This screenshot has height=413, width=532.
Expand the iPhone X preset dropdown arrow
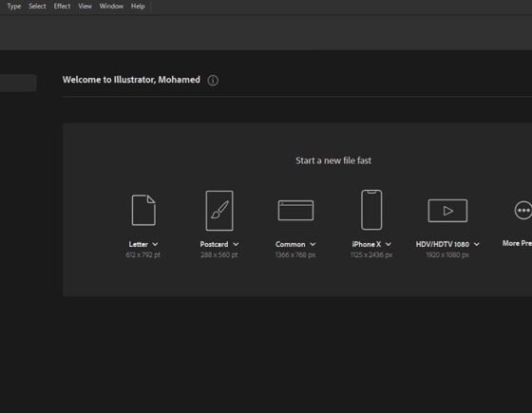(x=389, y=245)
